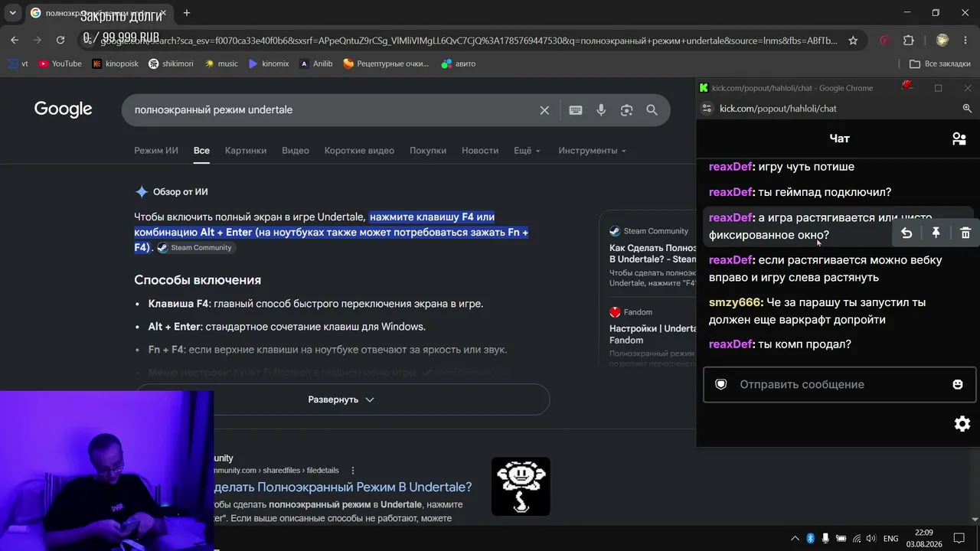Bookmark this page with the star icon

pyautogui.click(x=853, y=40)
